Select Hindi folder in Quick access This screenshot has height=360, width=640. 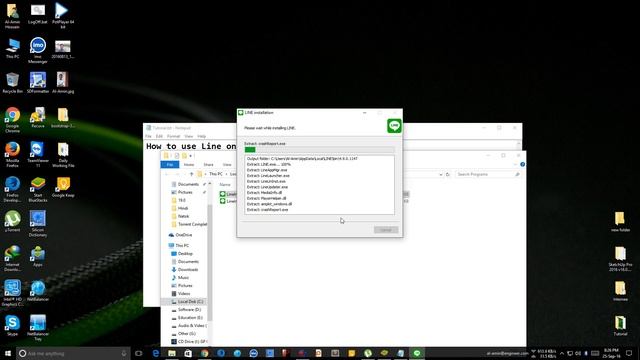pyautogui.click(x=180, y=208)
